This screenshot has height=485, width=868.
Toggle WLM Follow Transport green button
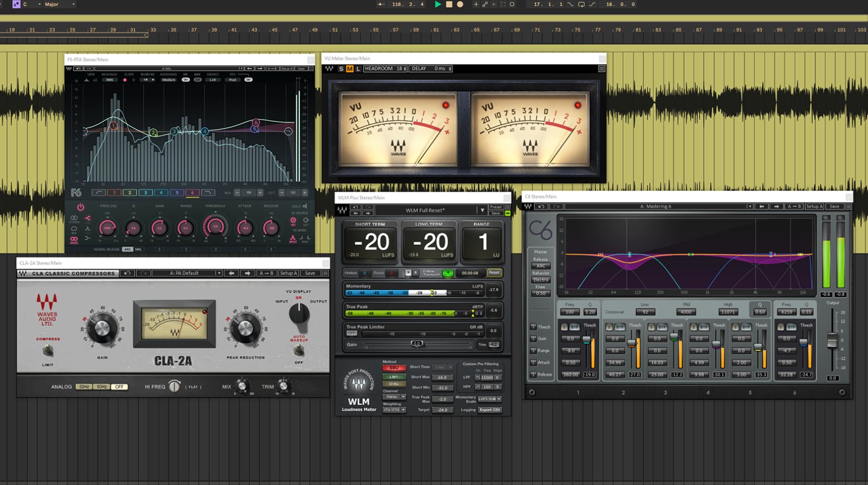pos(447,273)
